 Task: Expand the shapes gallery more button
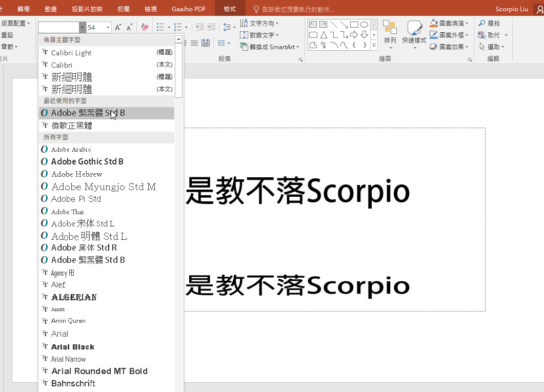coord(374,46)
